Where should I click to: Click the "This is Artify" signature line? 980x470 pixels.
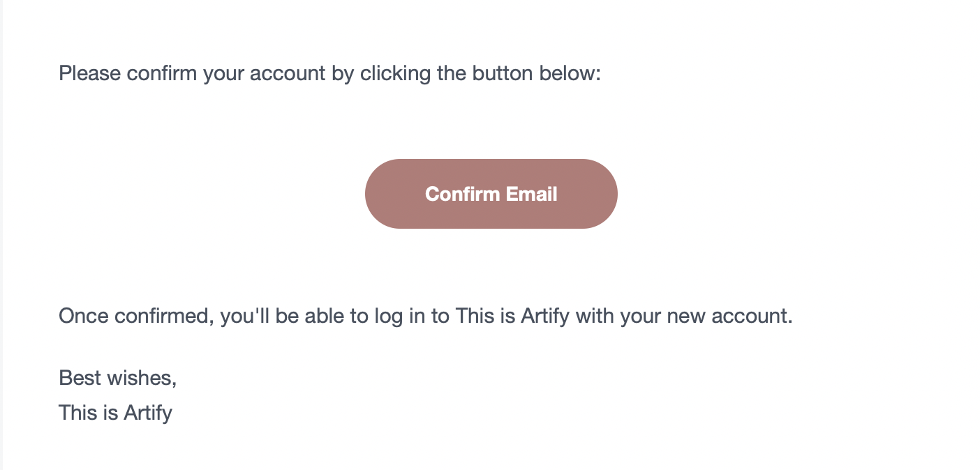[115, 413]
